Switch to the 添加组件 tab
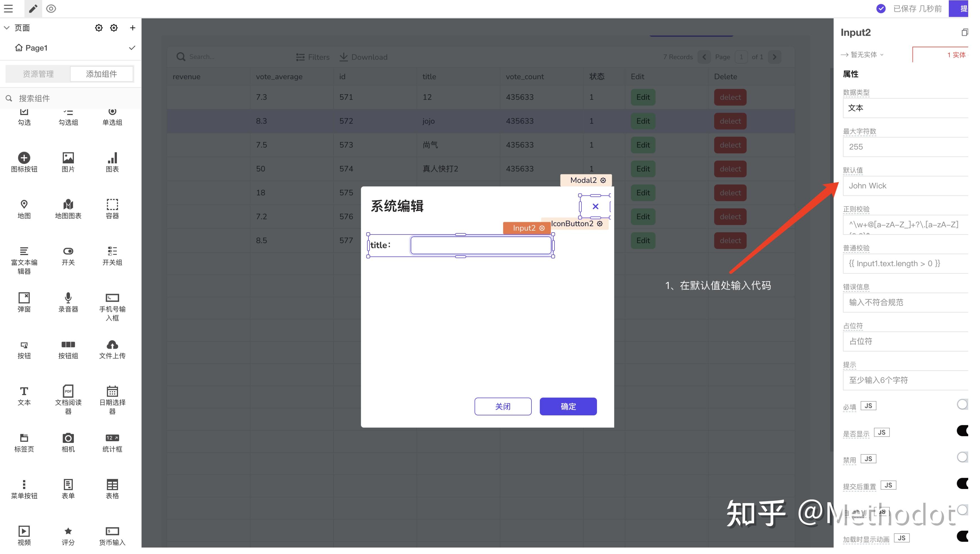The height and width of the screenshot is (554, 980). pyautogui.click(x=101, y=74)
